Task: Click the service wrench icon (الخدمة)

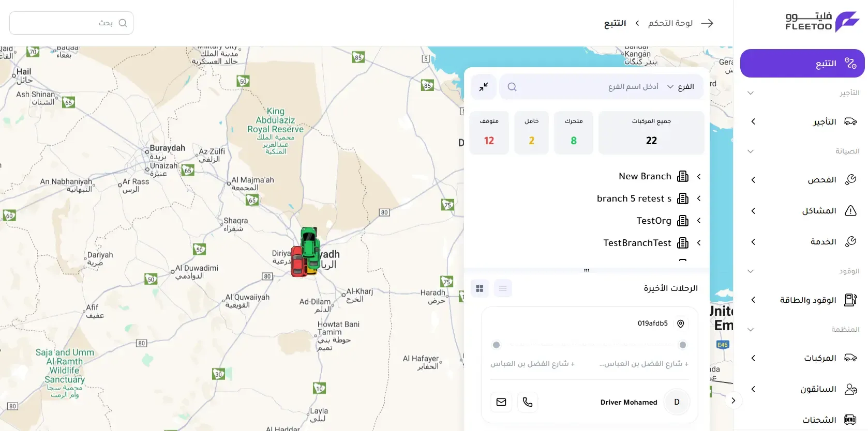Action: coord(850,242)
